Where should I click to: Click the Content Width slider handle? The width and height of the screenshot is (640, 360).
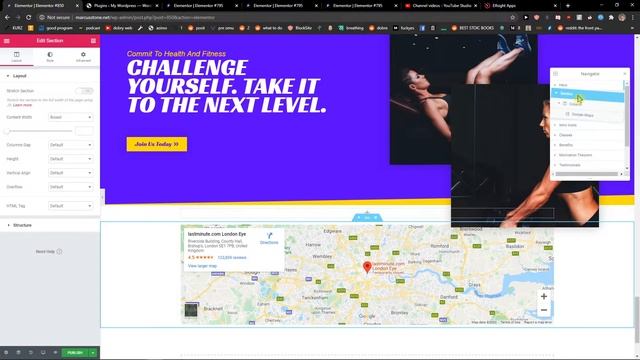[6, 131]
